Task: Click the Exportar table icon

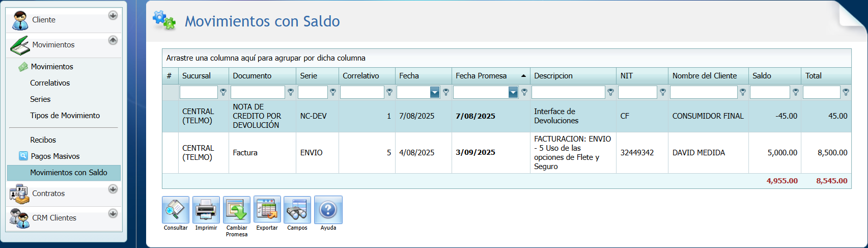Action: tap(267, 210)
